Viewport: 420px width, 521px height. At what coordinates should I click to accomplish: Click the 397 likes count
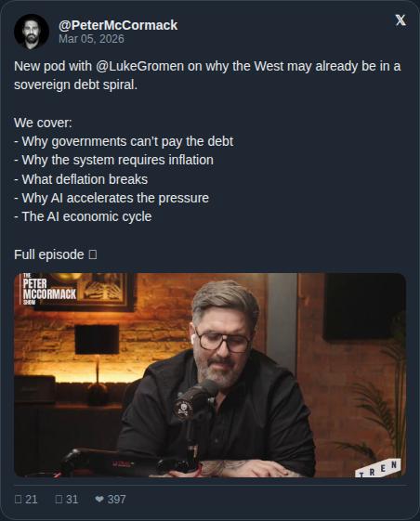(x=117, y=499)
